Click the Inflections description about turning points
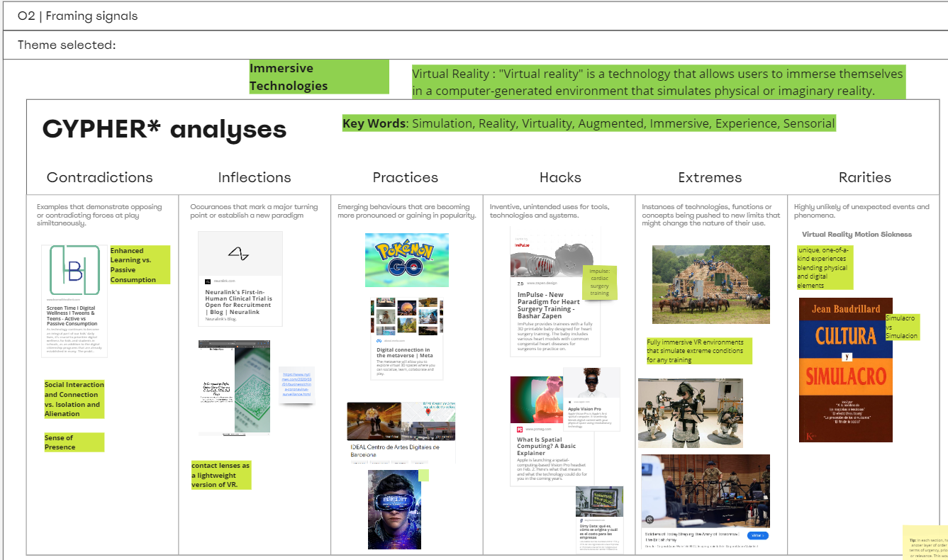 click(247, 211)
